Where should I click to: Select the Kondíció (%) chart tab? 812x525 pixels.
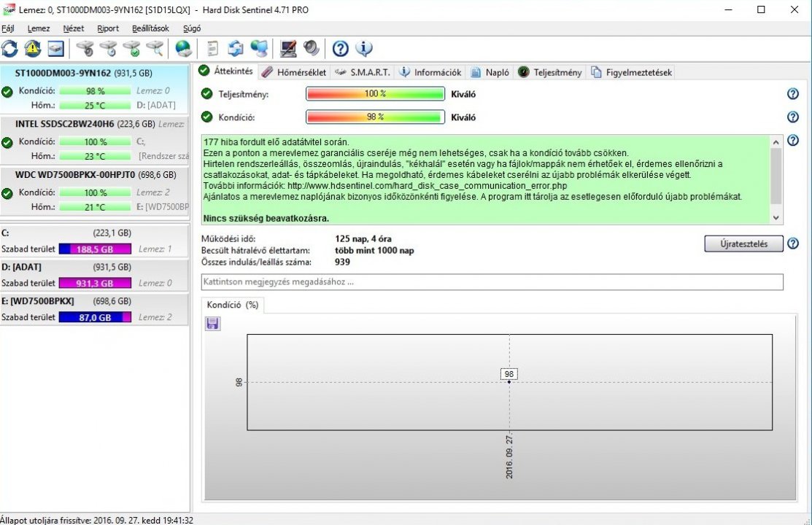click(x=233, y=305)
